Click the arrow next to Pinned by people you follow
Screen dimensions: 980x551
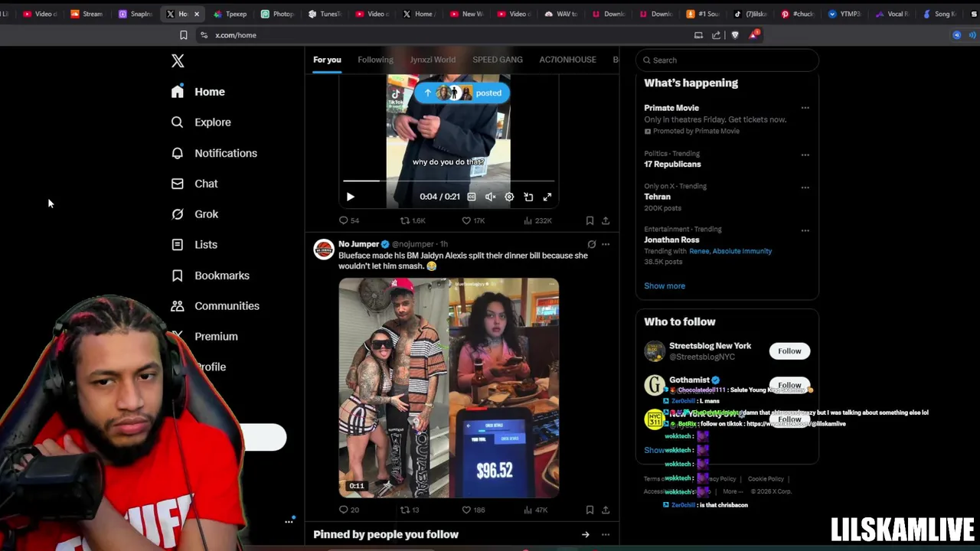(586, 535)
